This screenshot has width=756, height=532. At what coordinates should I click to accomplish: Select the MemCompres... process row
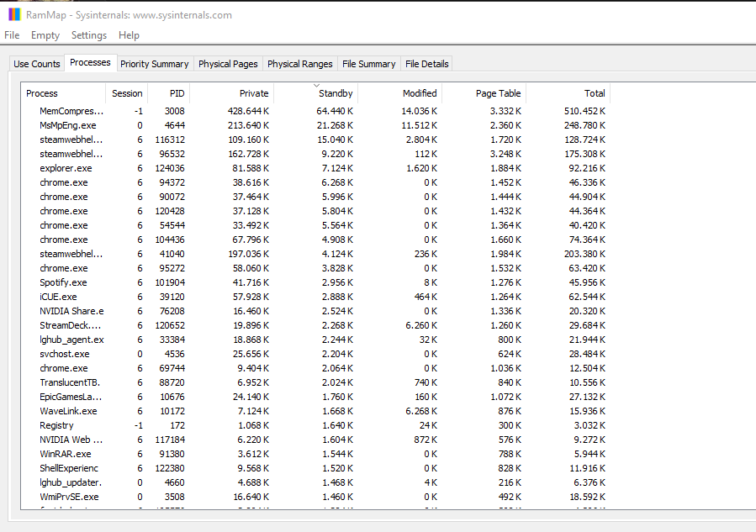point(316,111)
